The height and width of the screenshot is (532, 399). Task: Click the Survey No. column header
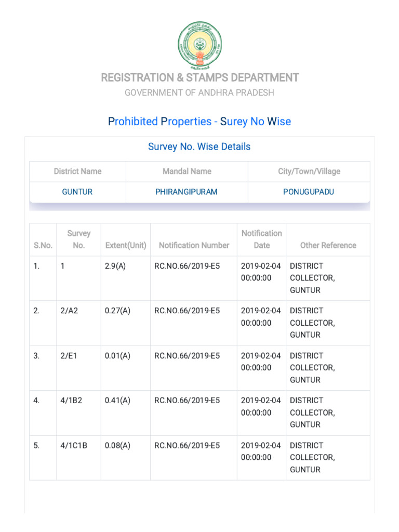(x=79, y=240)
